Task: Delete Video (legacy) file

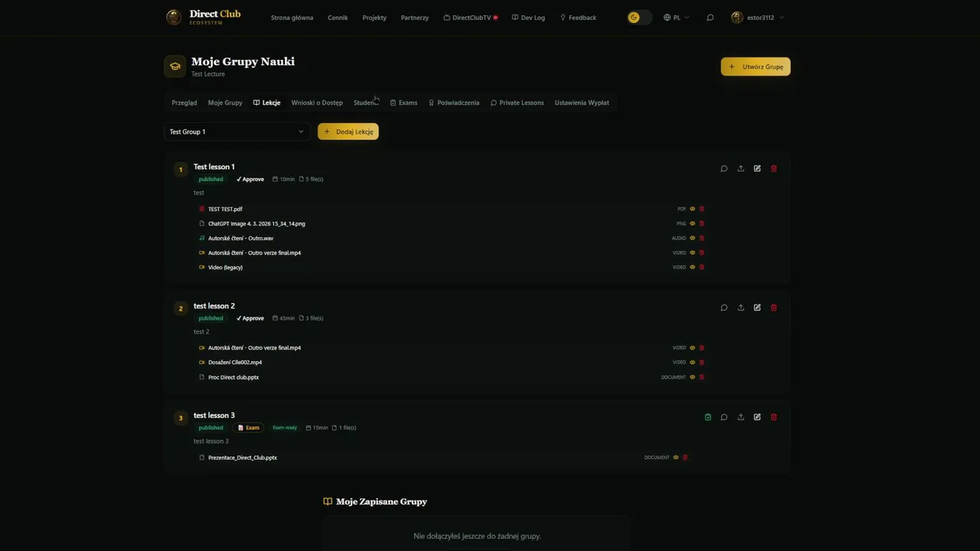Action: point(701,267)
